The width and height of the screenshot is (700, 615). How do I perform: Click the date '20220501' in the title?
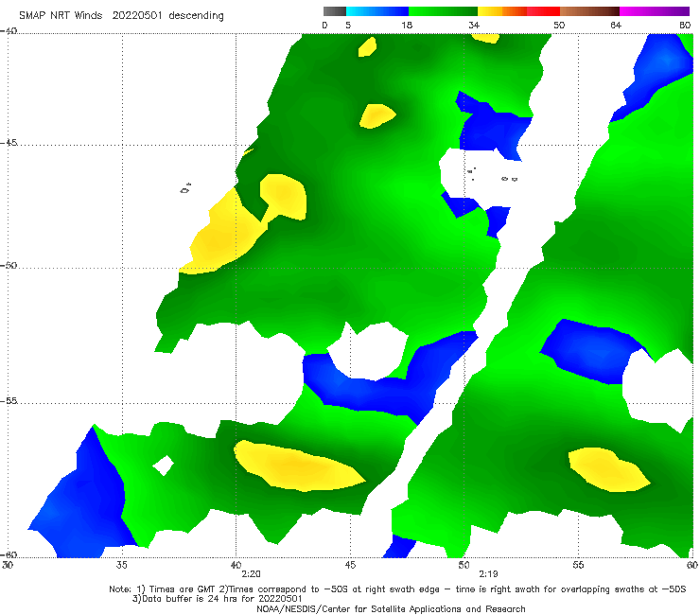(x=137, y=16)
